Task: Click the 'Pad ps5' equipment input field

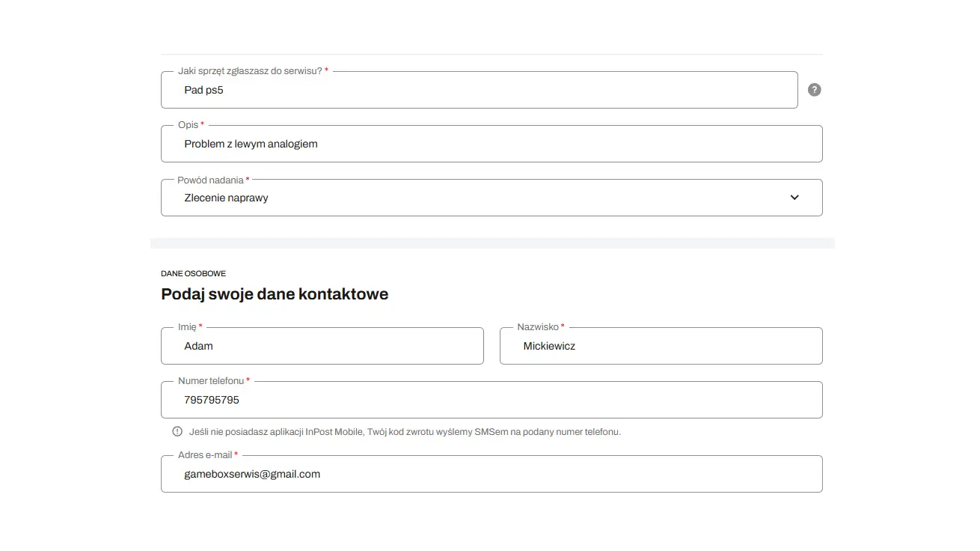Action: pos(479,91)
